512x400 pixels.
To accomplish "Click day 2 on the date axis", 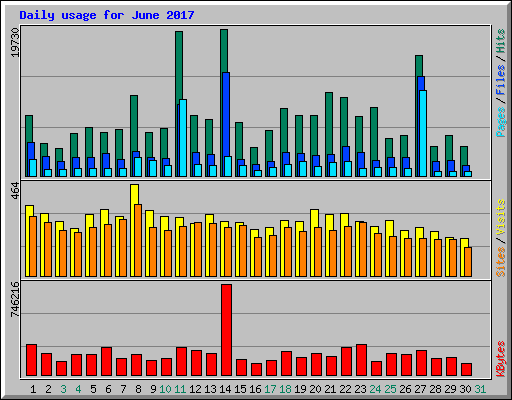I will click(48, 389).
